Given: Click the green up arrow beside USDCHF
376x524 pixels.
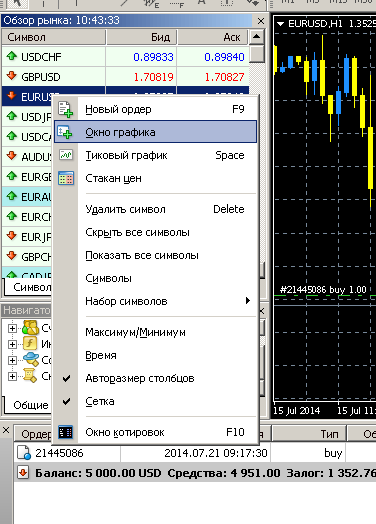Looking at the screenshot, I should [x=12, y=56].
